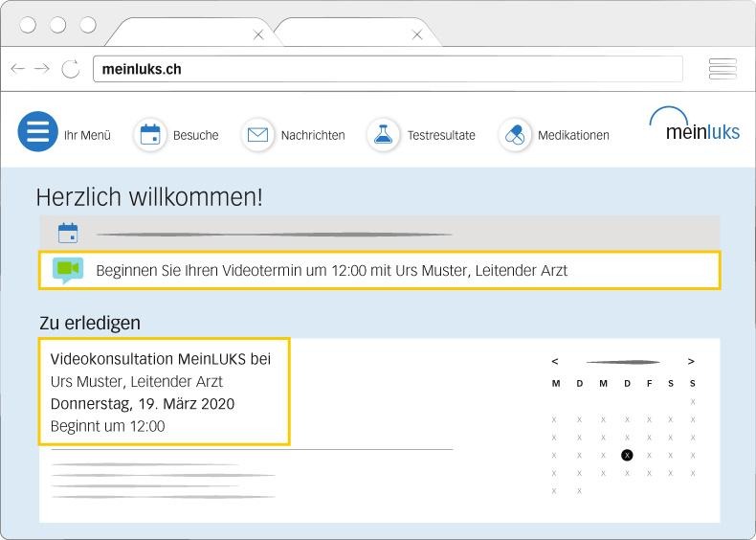
Task: Open the blue Ihr Menü hamburger icon
Action: coord(37,131)
